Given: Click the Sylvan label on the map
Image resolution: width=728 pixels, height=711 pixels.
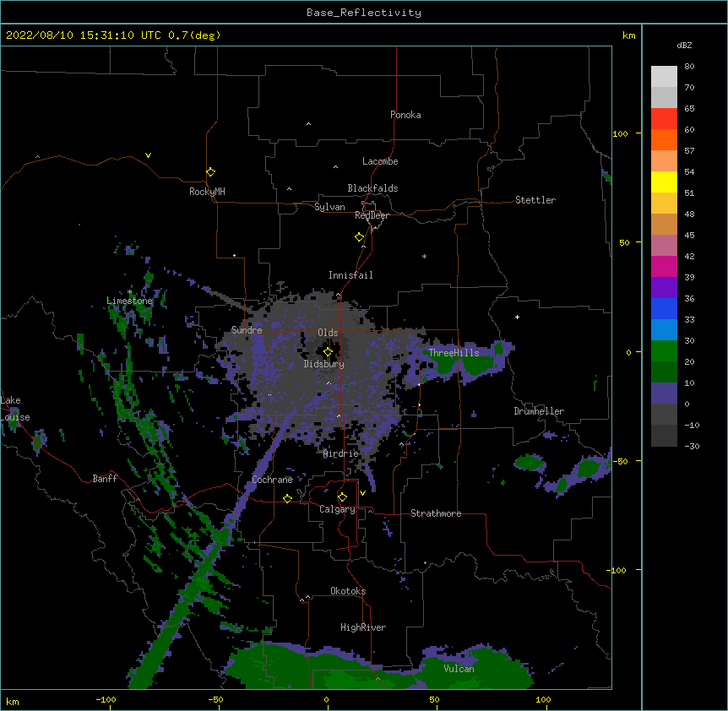Looking at the screenshot, I should pos(329,207).
